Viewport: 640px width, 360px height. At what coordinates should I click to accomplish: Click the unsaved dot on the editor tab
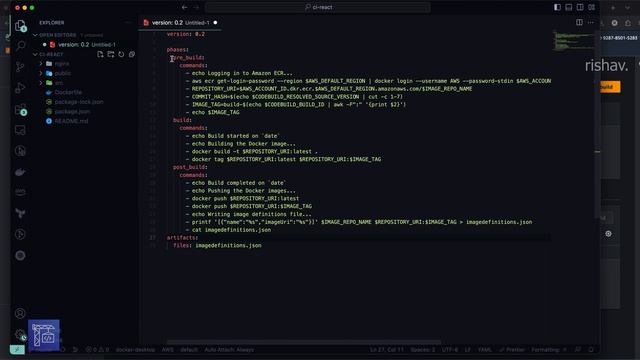pyautogui.click(x=215, y=22)
